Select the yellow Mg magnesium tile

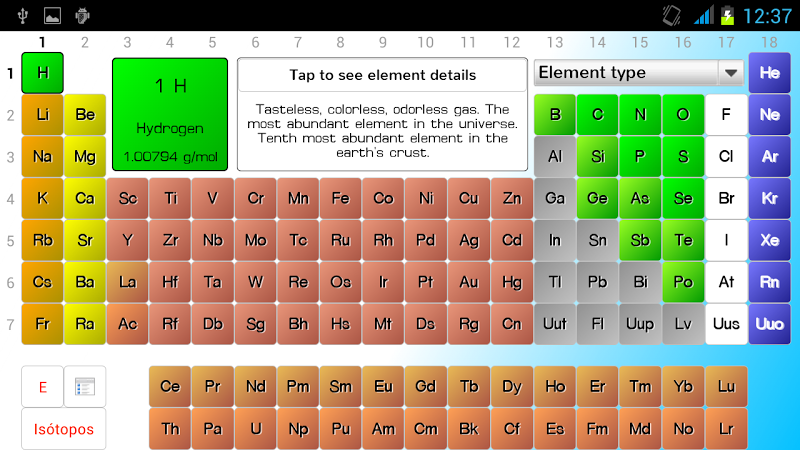click(x=85, y=157)
